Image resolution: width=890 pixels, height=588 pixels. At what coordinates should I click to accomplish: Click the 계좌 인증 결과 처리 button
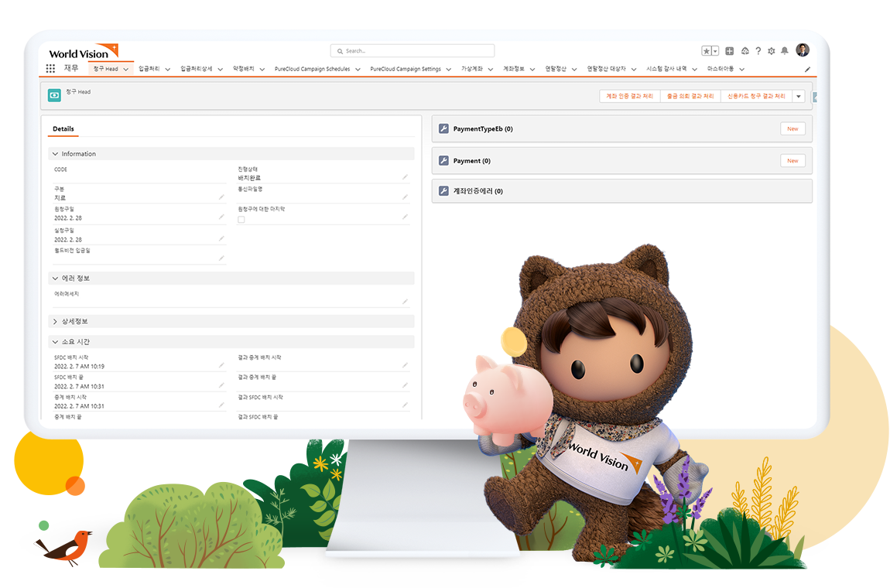pos(629,97)
